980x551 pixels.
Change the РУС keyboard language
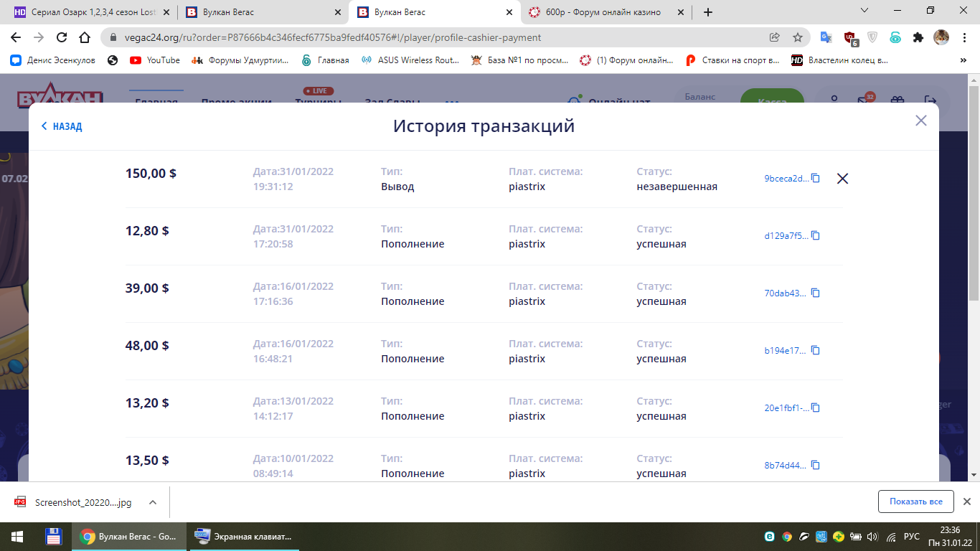911,537
